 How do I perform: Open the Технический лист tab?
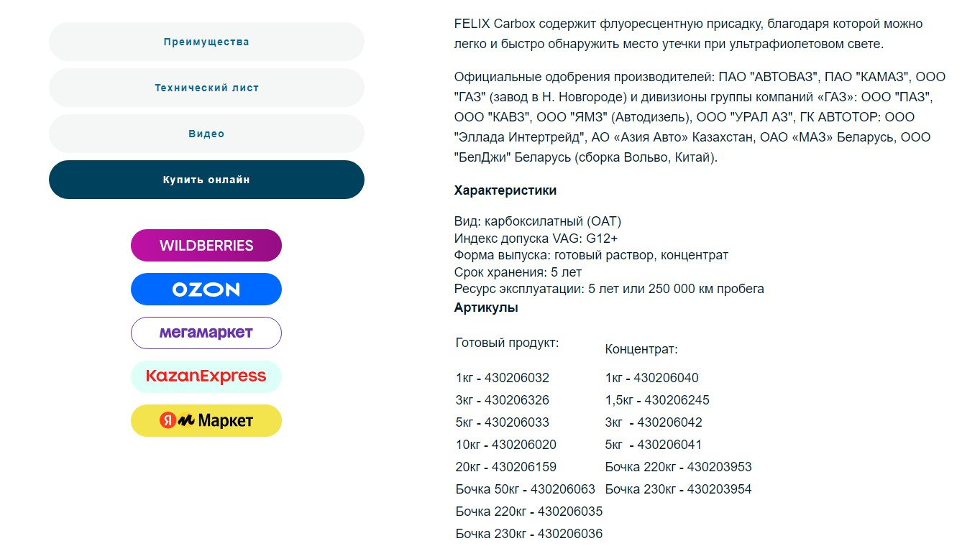pos(206,88)
